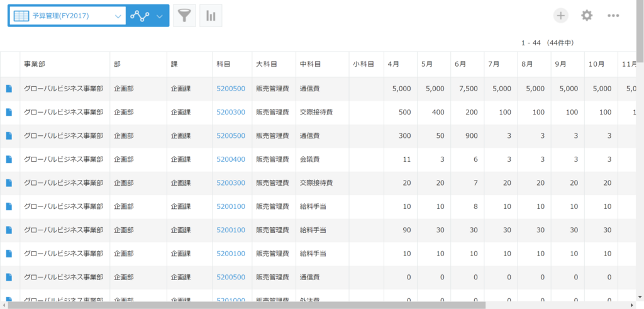Open record icon for 通信費 row with April 300

pos(9,135)
